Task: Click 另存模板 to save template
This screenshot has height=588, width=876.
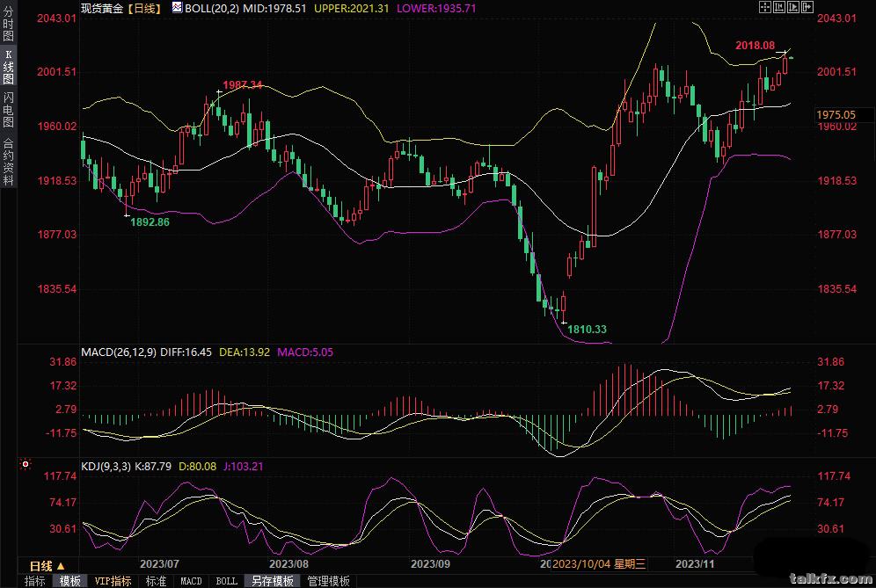Action: click(272, 581)
